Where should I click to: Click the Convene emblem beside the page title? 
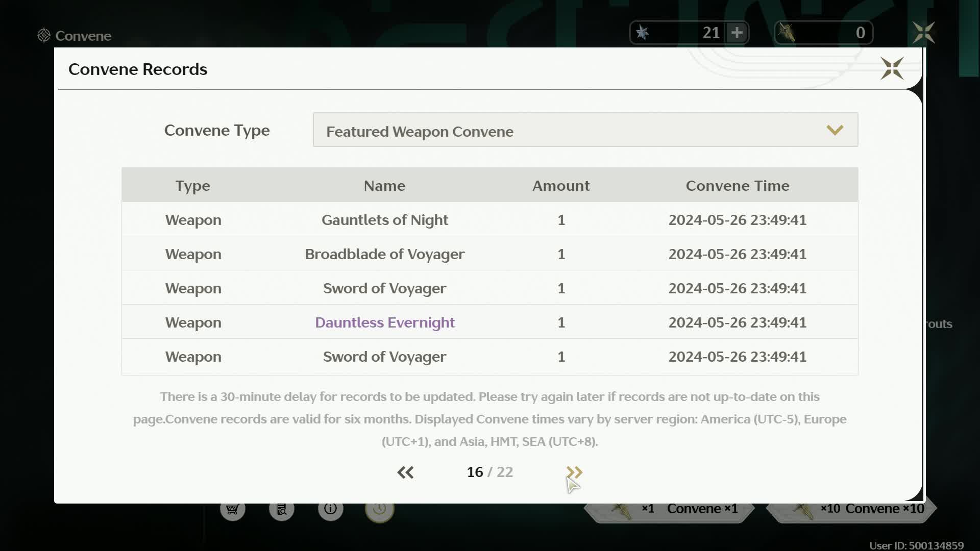pyautogui.click(x=43, y=35)
